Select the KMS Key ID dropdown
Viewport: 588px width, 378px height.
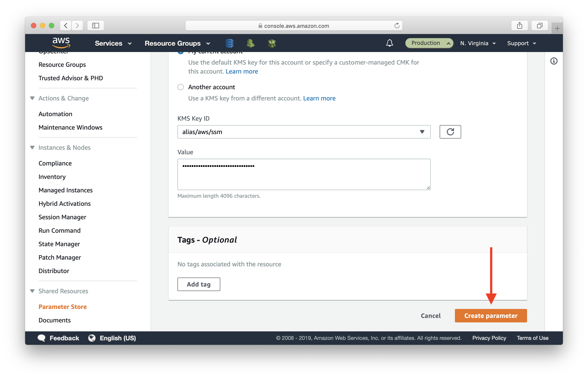303,132
